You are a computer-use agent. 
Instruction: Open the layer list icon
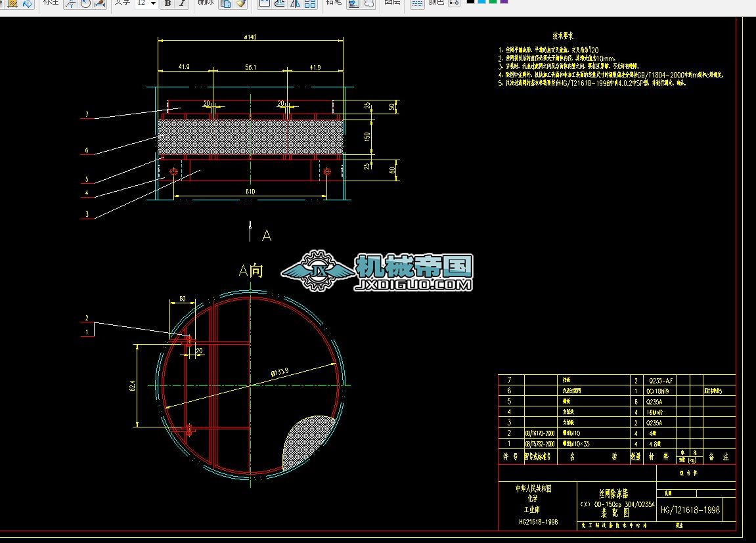tap(417, 3)
